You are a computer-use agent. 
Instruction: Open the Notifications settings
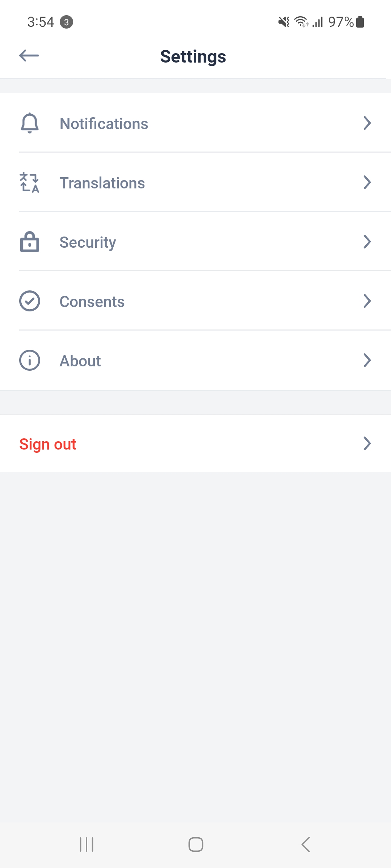104,124
